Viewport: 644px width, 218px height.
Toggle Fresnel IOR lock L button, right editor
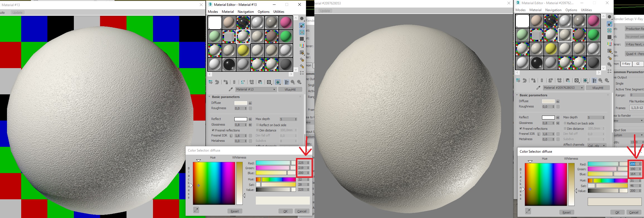pyautogui.click(x=539, y=134)
